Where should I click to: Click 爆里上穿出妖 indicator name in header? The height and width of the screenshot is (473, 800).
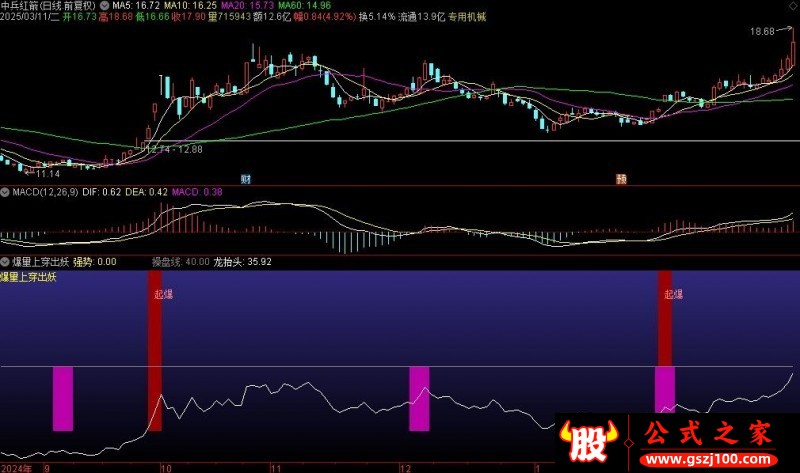tap(40, 262)
